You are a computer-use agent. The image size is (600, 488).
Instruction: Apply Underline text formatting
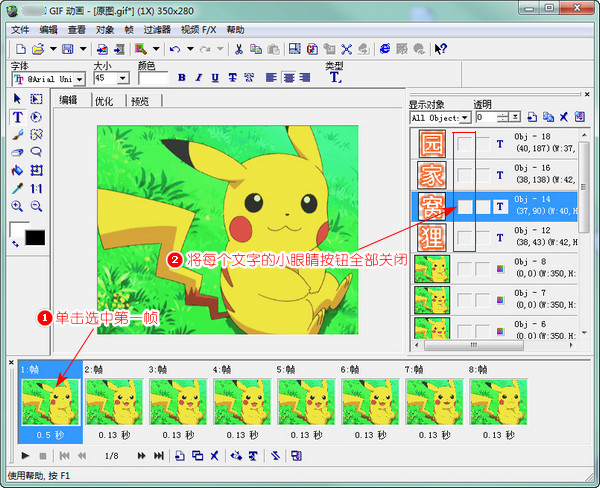pyautogui.click(x=215, y=78)
